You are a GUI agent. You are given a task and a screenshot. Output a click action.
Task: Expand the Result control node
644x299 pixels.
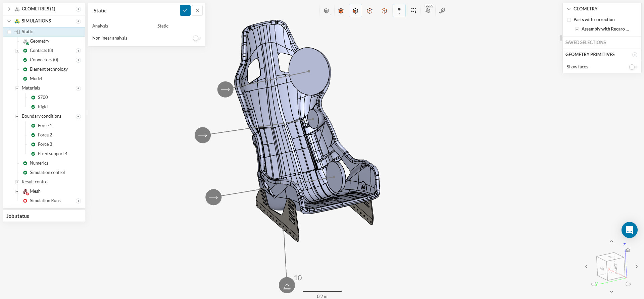pyautogui.click(x=17, y=182)
